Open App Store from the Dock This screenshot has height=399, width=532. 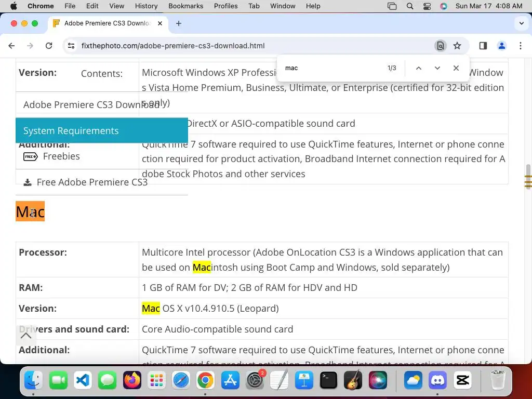[x=230, y=380]
